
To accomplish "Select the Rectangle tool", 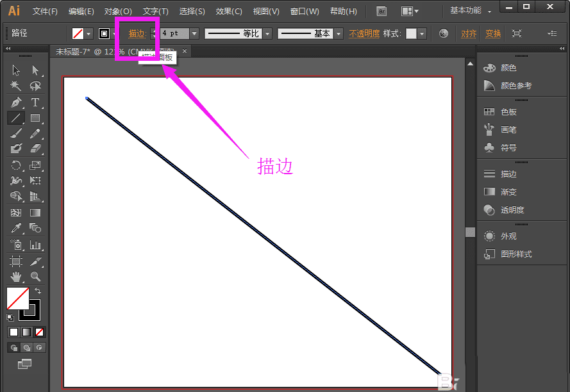I will tap(35, 118).
